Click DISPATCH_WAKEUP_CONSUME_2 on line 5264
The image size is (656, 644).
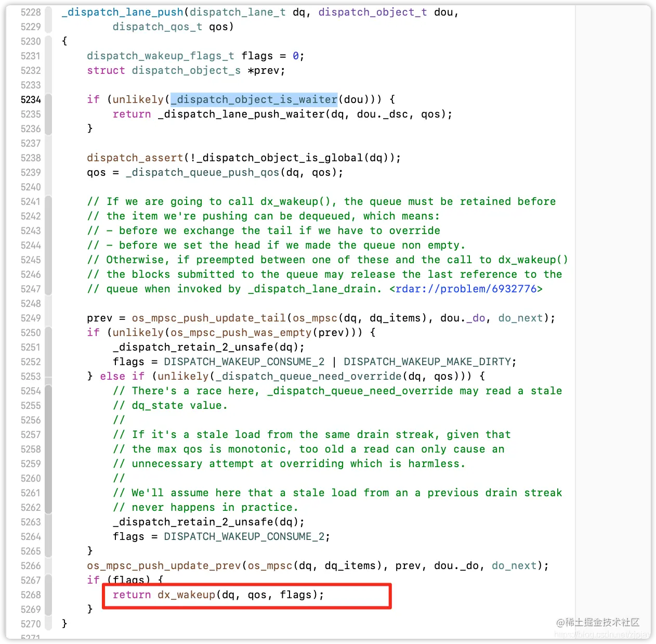coord(244,536)
